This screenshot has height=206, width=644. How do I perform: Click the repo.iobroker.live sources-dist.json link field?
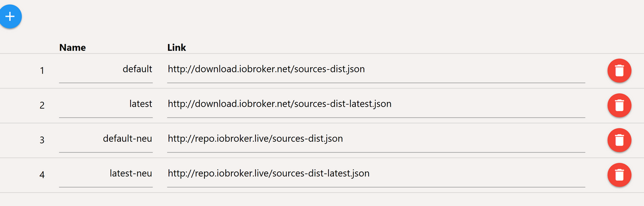376,139
